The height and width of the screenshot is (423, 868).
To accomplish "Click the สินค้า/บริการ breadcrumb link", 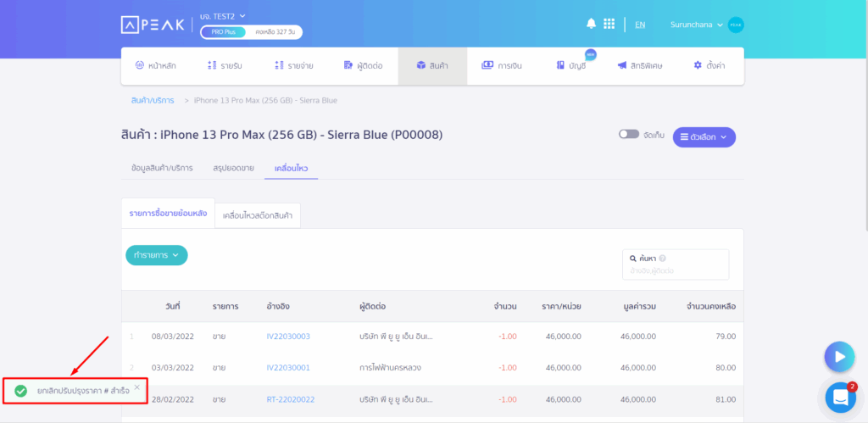I will pyautogui.click(x=153, y=100).
